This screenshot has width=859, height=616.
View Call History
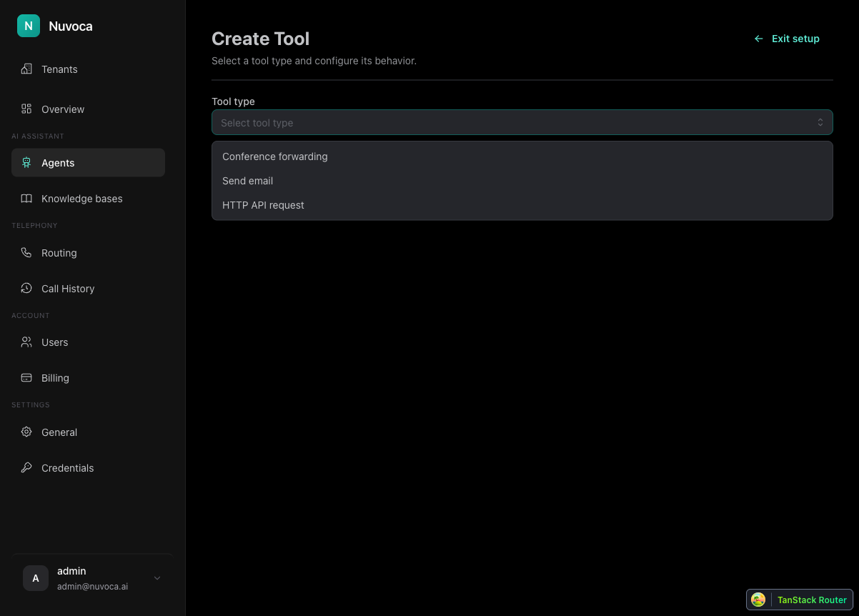click(88, 289)
